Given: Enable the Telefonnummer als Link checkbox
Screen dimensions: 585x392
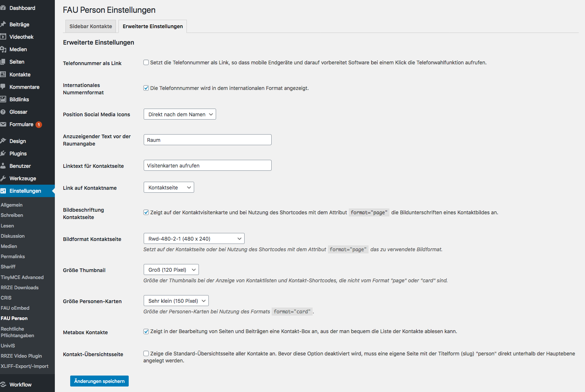Looking at the screenshot, I should (x=146, y=63).
